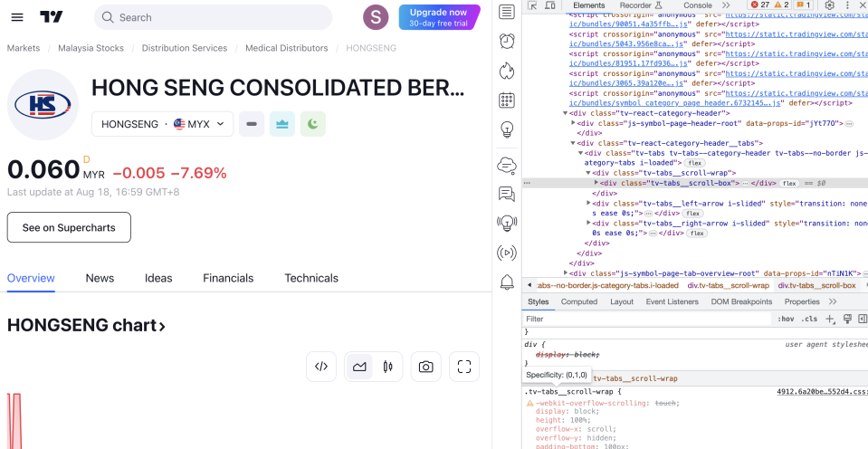Screen dimensions: 868x449
Task: Click the green crescent moon badge
Action: (313, 124)
